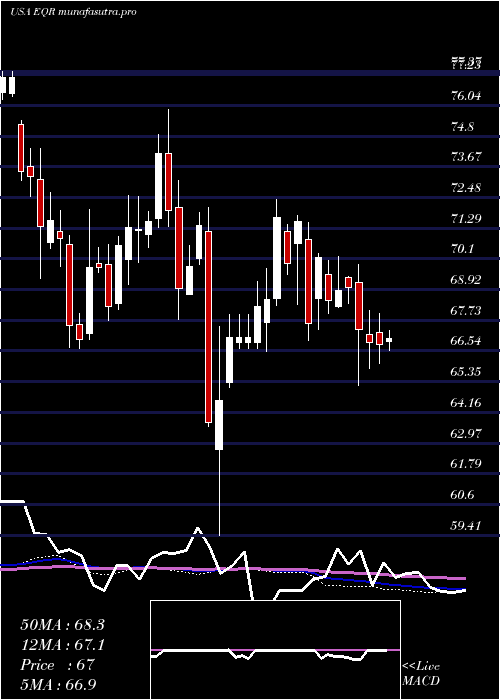
Task: Click the 50MA : 68.3 readout
Action: [62, 625]
